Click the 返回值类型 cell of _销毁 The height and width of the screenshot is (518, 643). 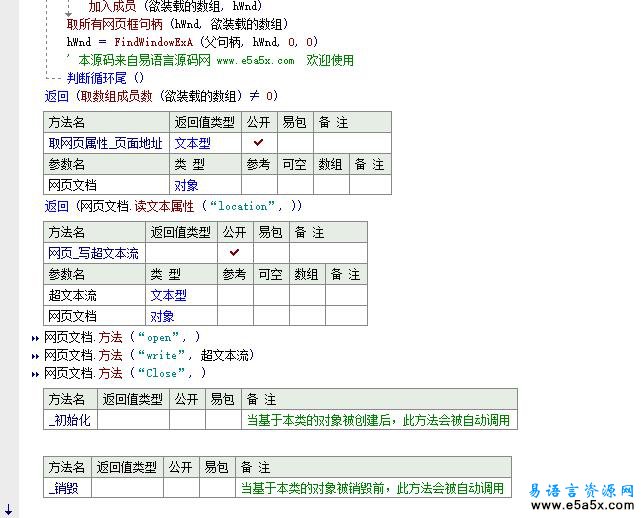[128, 488]
